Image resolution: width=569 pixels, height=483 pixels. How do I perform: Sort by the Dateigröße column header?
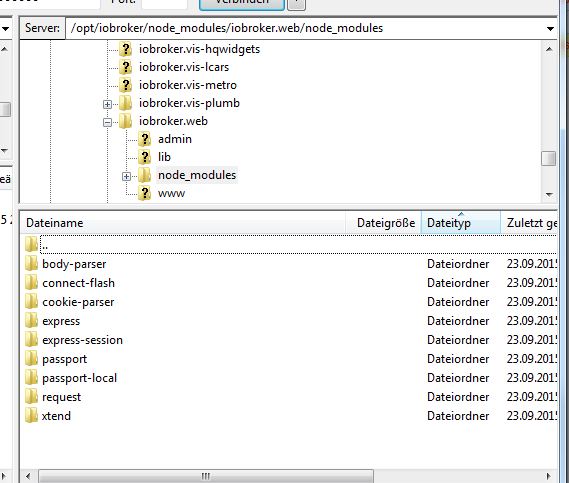coord(384,223)
